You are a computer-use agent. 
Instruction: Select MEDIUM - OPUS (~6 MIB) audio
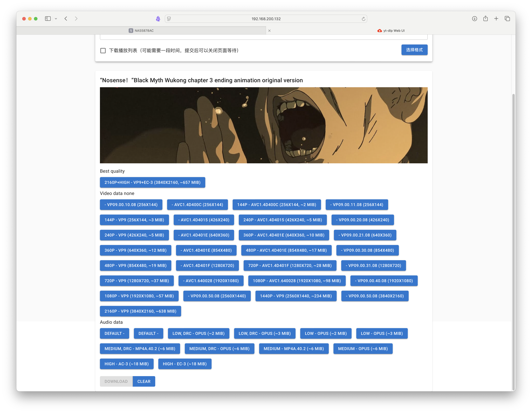tap(363, 349)
